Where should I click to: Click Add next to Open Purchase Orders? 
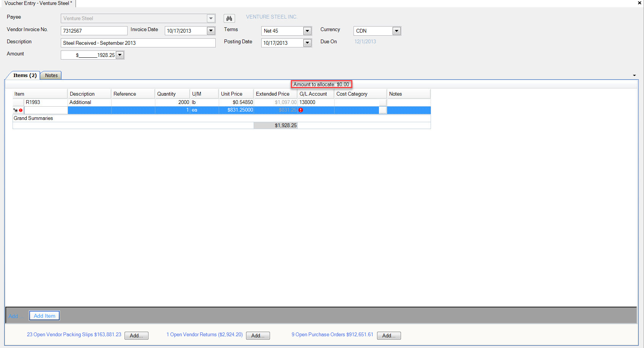point(389,335)
